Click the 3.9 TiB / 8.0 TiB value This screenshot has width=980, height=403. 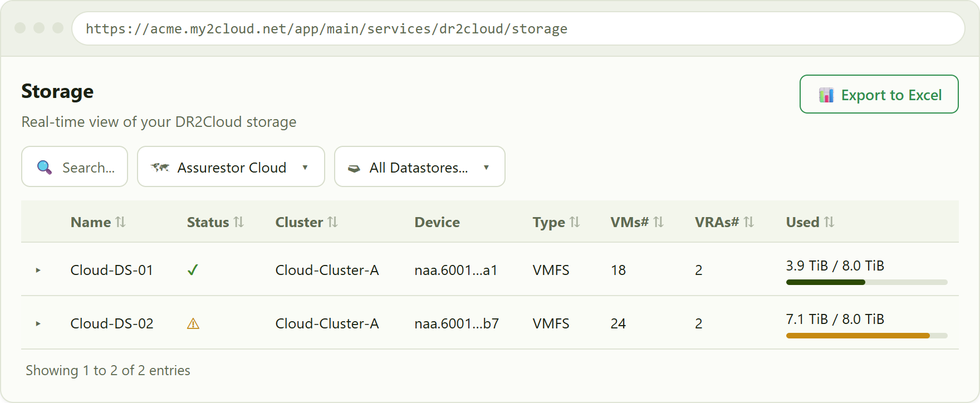(x=835, y=266)
